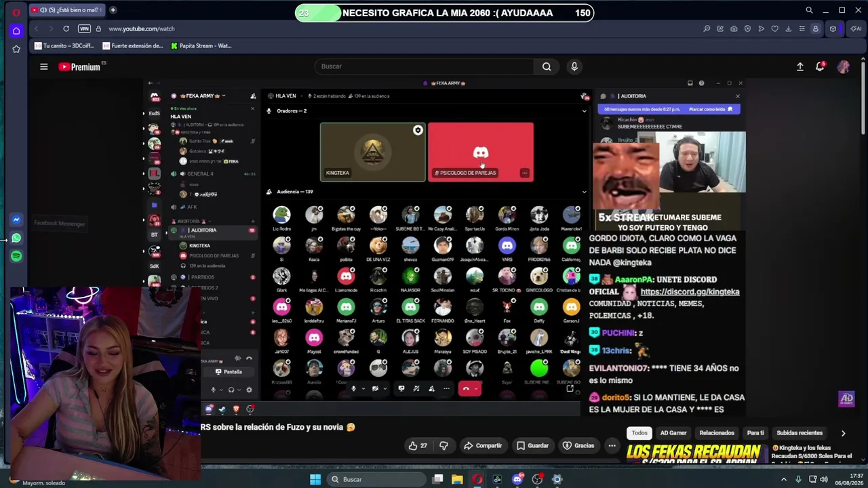
Task: Dislike the video with thumbs down
Action: point(443,445)
